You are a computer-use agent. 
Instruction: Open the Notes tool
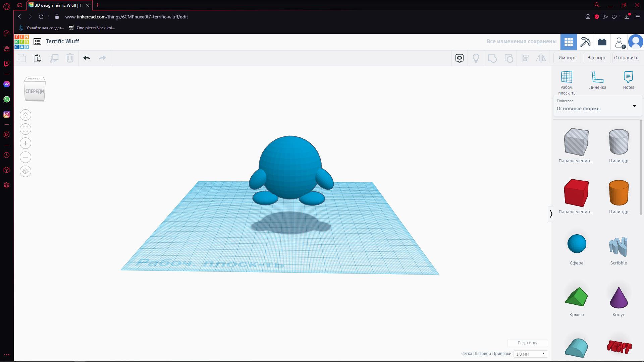tap(628, 80)
